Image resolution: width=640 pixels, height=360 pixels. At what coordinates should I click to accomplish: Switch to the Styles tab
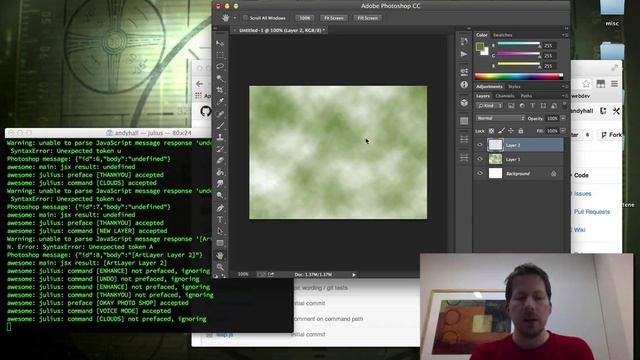pos(514,87)
